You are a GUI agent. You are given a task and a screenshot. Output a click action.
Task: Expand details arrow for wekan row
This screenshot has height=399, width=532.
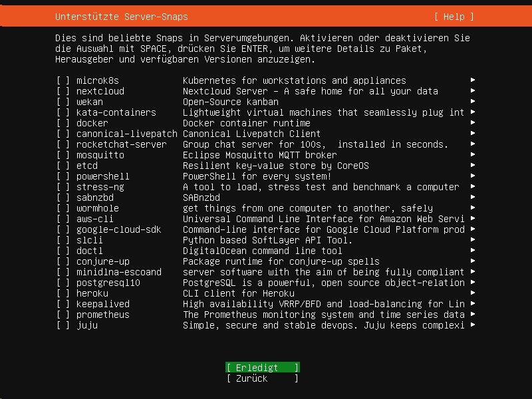[472, 102]
